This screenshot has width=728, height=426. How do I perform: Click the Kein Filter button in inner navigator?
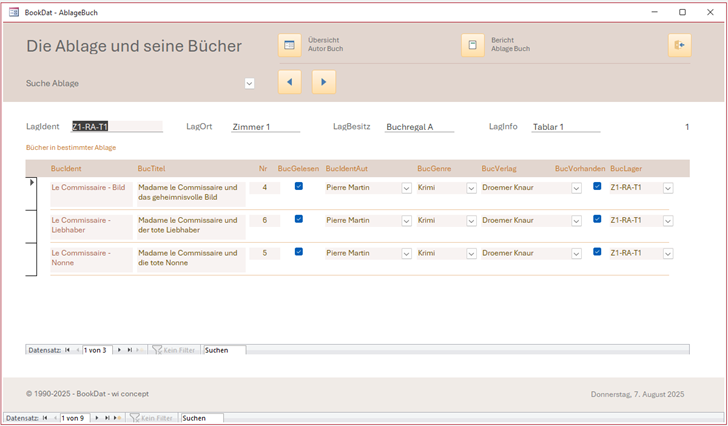click(x=175, y=350)
